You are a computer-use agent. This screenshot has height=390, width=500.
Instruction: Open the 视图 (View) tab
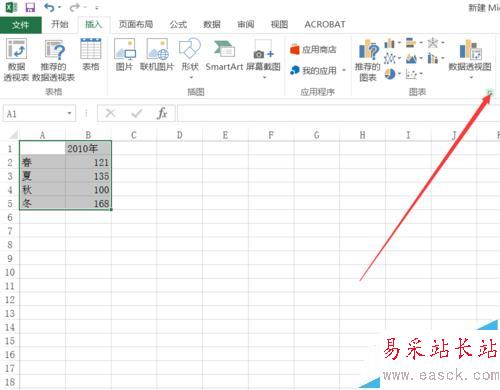(279, 24)
